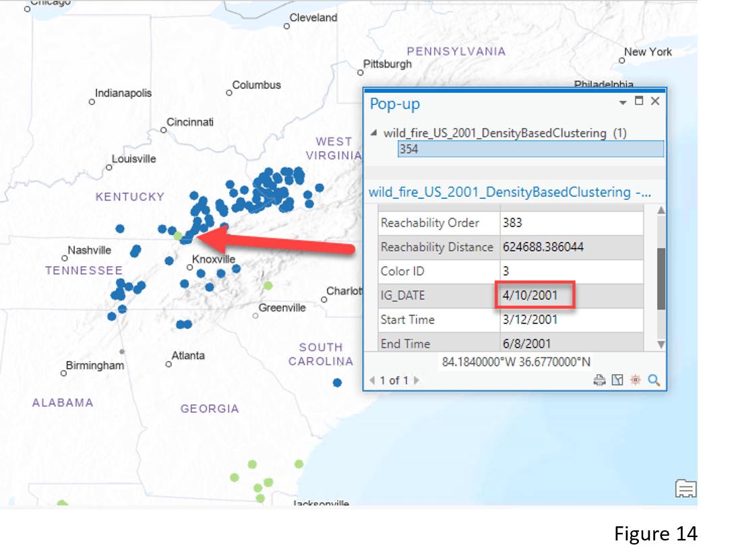Click the Reachability Distance field label
This screenshot has width=732, height=560.
click(x=437, y=247)
